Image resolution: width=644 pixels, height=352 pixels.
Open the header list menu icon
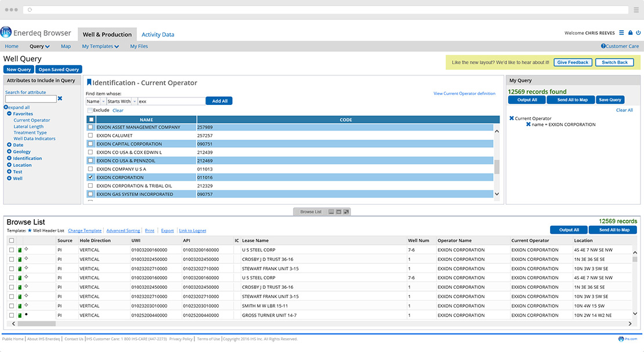pyautogui.click(x=621, y=33)
